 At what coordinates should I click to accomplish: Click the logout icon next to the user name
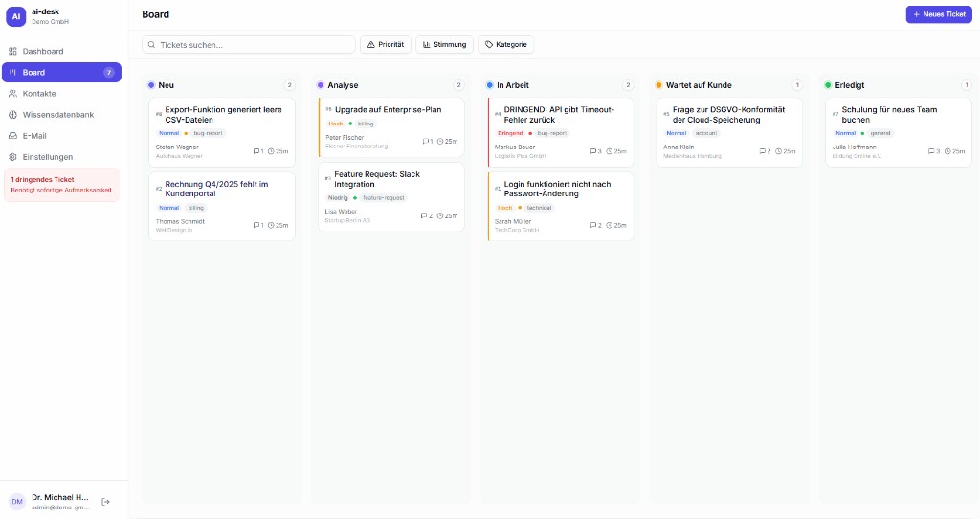click(x=106, y=502)
